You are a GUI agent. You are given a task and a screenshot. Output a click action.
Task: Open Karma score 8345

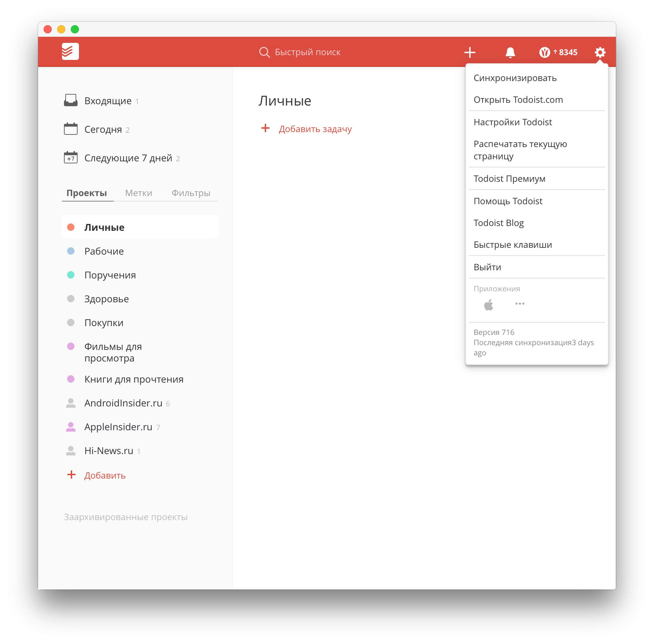(558, 52)
